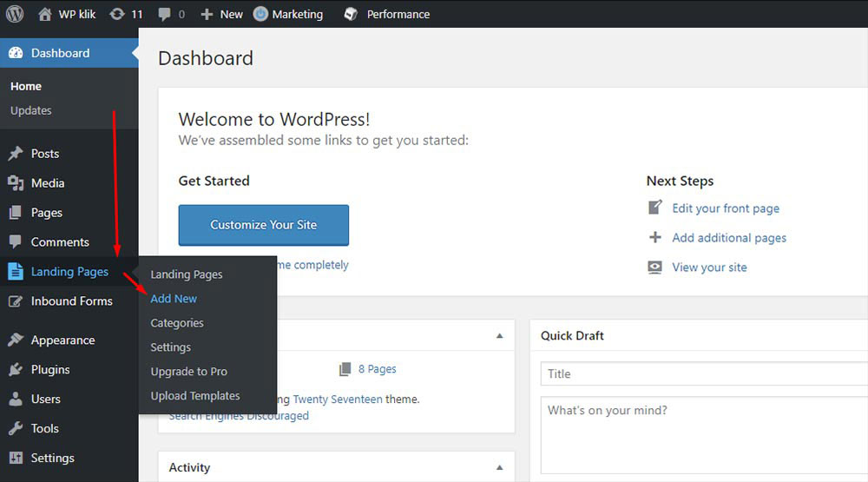Click the Appearance paintbrush icon
Image resolution: width=868 pixels, height=482 pixels.
pyautogui.click(x=16, y=340)
